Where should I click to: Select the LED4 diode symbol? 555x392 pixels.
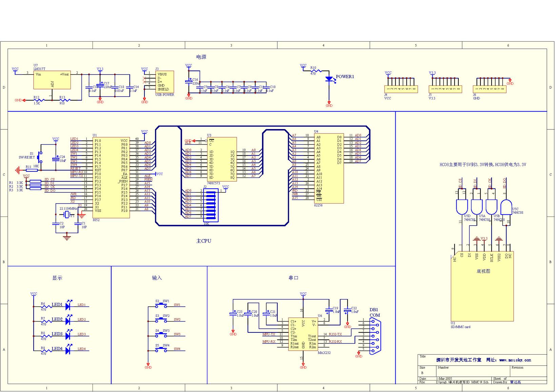click(68, 350)
